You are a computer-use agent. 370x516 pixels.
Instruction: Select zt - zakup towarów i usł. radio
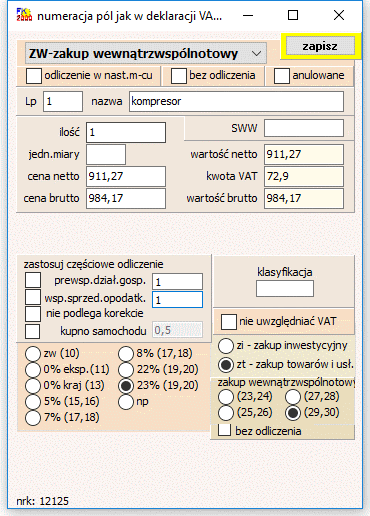tap(226, 365)
